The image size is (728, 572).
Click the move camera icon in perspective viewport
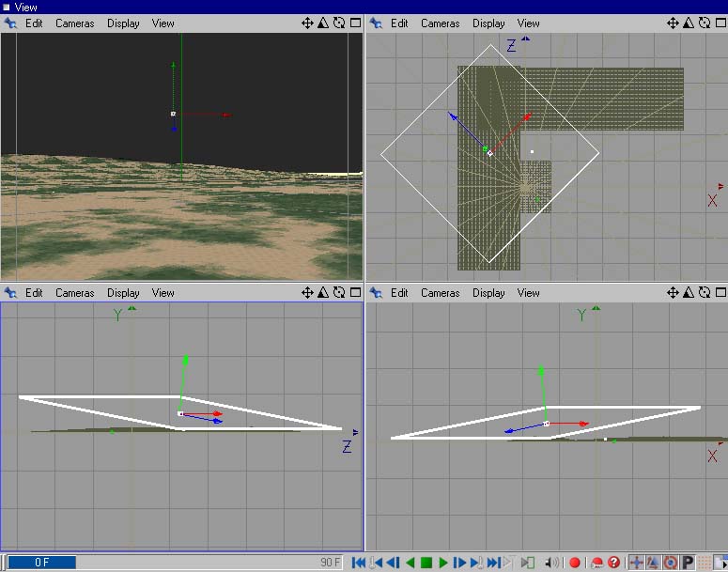coord(307,23)
